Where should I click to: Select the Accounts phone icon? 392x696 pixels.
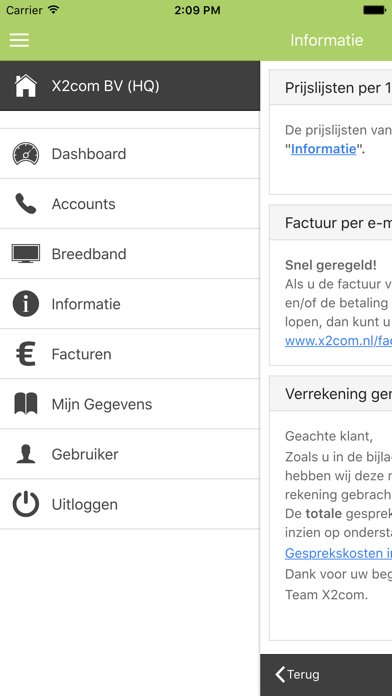[x=26, y=204]
